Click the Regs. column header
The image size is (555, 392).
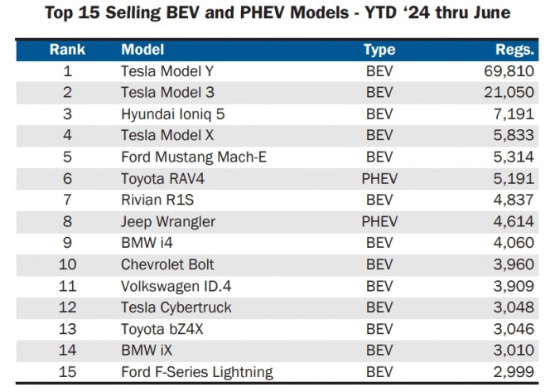click(514, 49)
